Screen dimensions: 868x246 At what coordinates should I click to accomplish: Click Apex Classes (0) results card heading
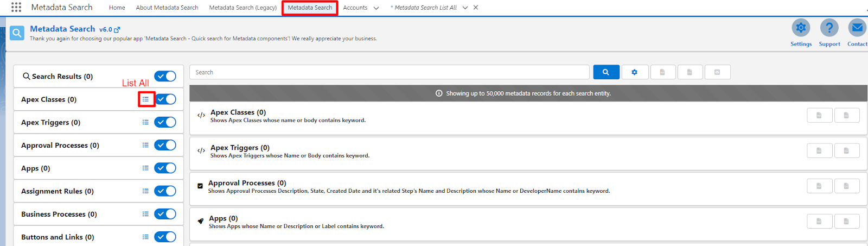(238, 112)
